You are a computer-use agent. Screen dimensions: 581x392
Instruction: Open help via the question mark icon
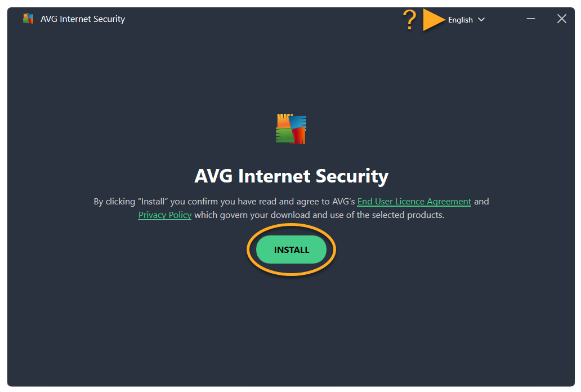tap(409, 20)
